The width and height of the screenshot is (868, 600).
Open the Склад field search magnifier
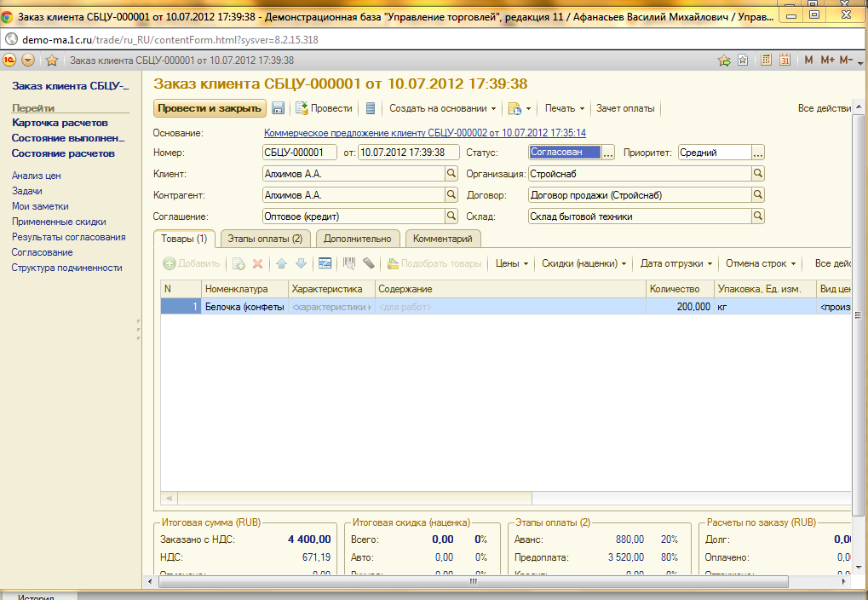point(758,216)
